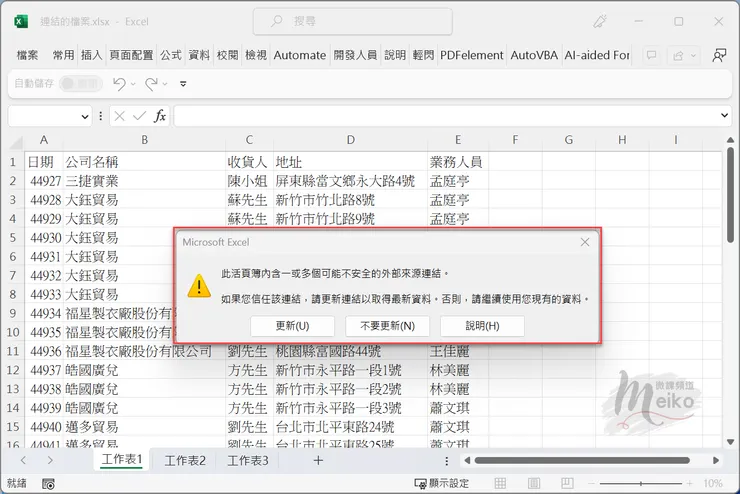Screen dimensions: 740x494
Task: Click the 說明(H) button in dialog
Action: 482,326
